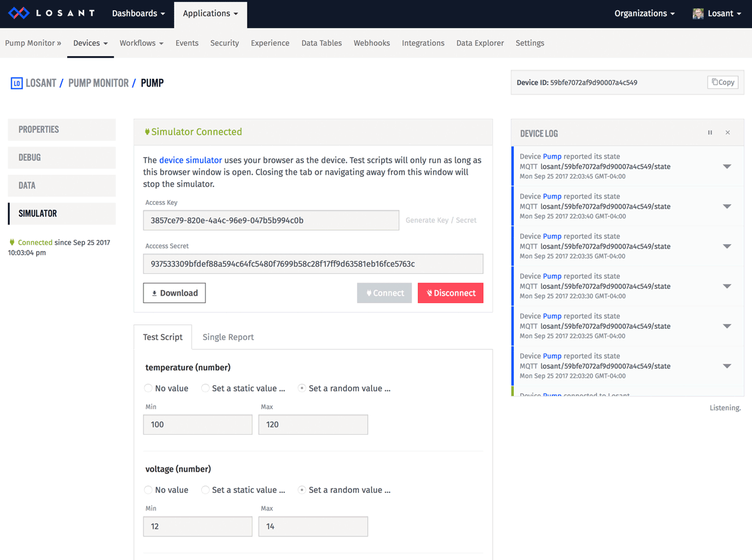Click the Losant logo icon
This screenshot has width=752, height=560.
pos(19,13)
